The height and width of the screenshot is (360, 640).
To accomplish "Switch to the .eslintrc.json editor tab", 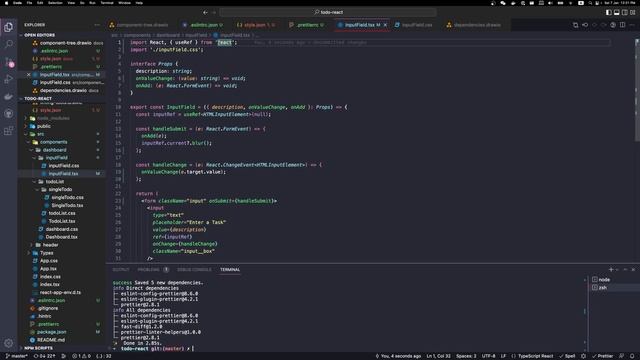I will coord(203,25).
